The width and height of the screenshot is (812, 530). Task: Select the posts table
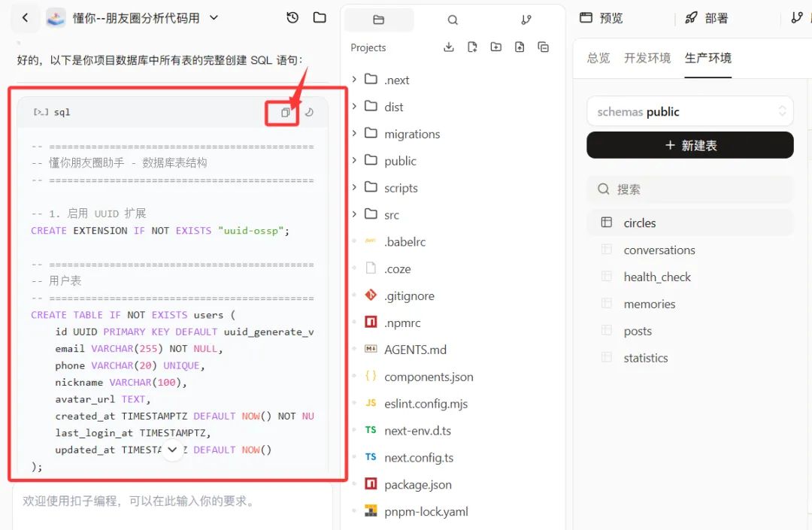click(x=689, y=331)
